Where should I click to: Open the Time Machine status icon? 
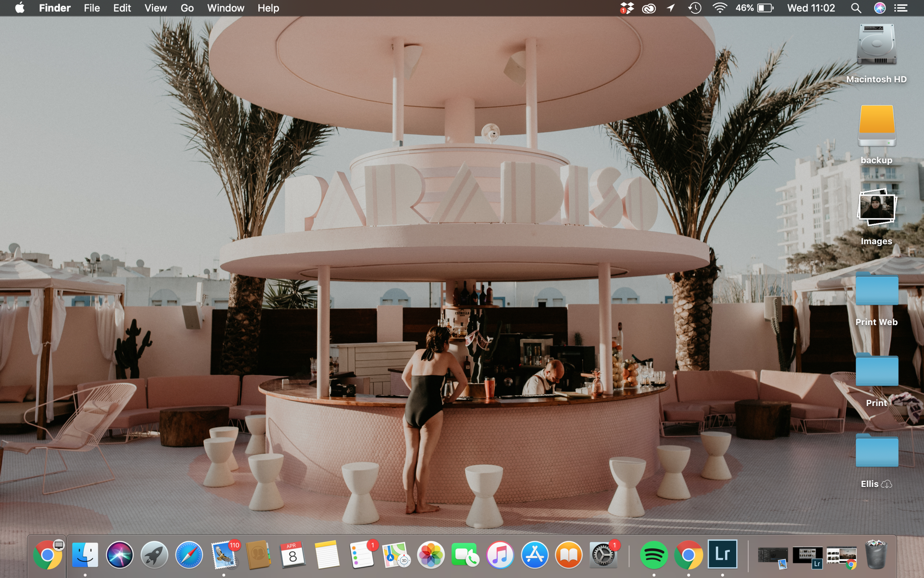[694, 8]
